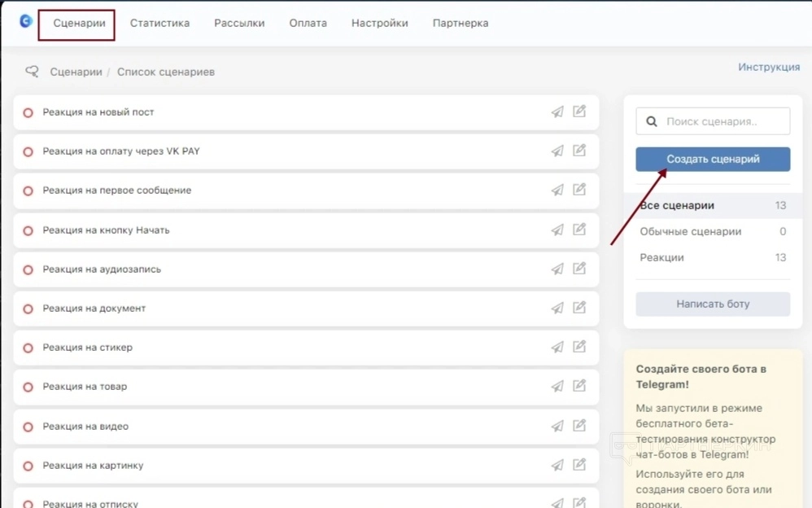The width and height of the screenshot is (812, 508).
Task: Click send icon for "Реакция на первое сообщение"
Action: [557, 190]
